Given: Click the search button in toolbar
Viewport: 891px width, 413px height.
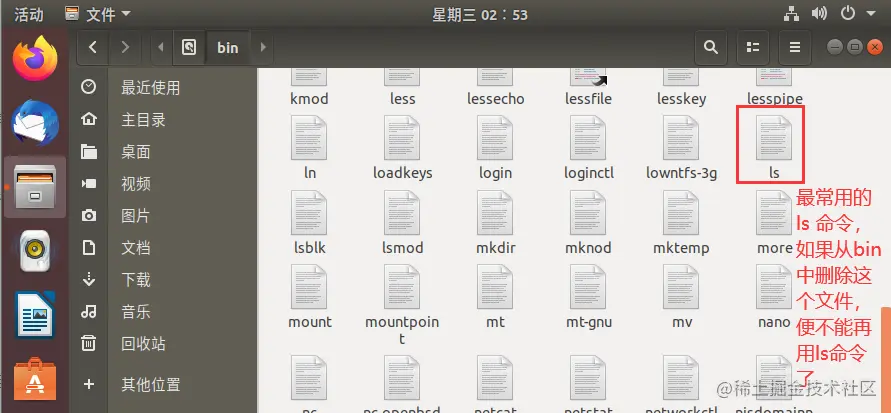Looking at the screenshot, I should [710, 47].
